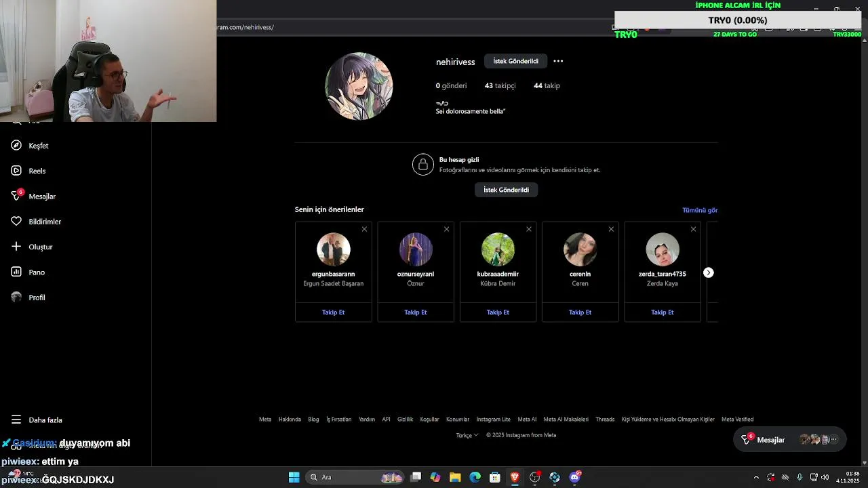
Task: Follow cerenln with Takip Et
Action: 580,312
